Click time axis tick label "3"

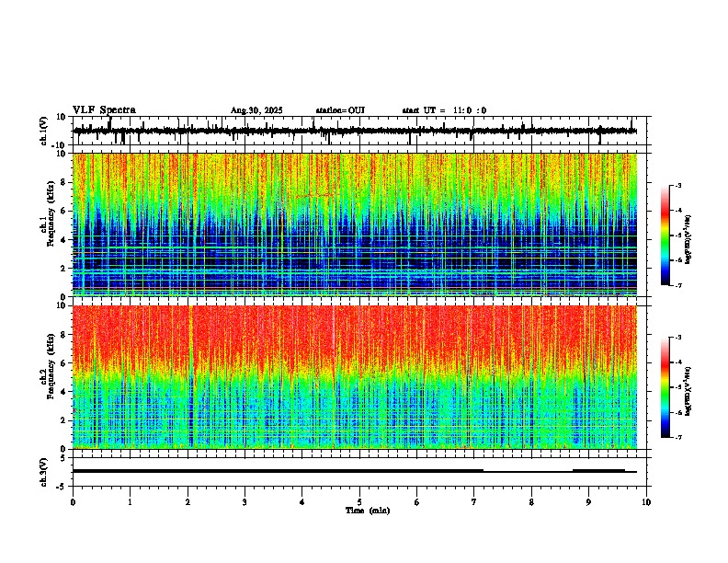click(245, 502)
